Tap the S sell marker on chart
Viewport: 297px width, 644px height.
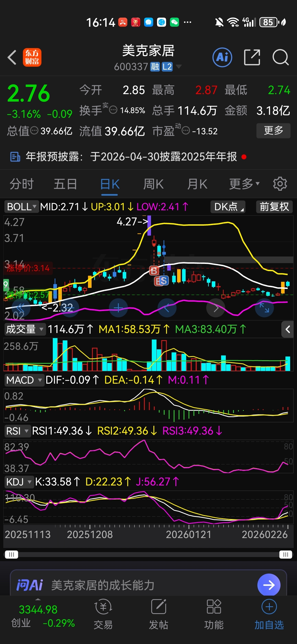point(164,281)
